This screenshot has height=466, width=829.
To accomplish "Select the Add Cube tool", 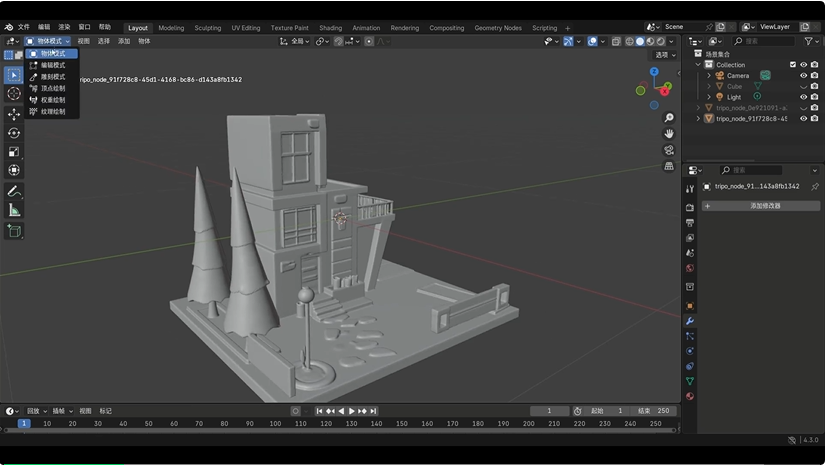I will (14, 231).
